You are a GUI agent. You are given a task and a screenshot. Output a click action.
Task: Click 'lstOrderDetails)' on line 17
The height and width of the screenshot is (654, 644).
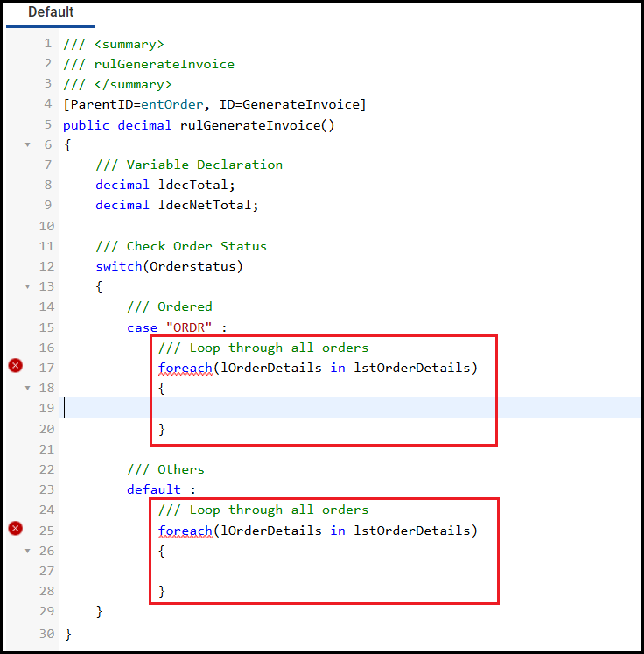point(416,368)
